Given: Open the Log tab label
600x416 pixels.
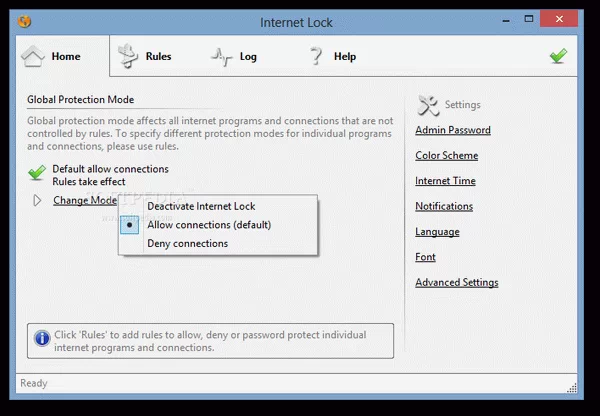Looking at the screenshot, I should coord(248,57).
